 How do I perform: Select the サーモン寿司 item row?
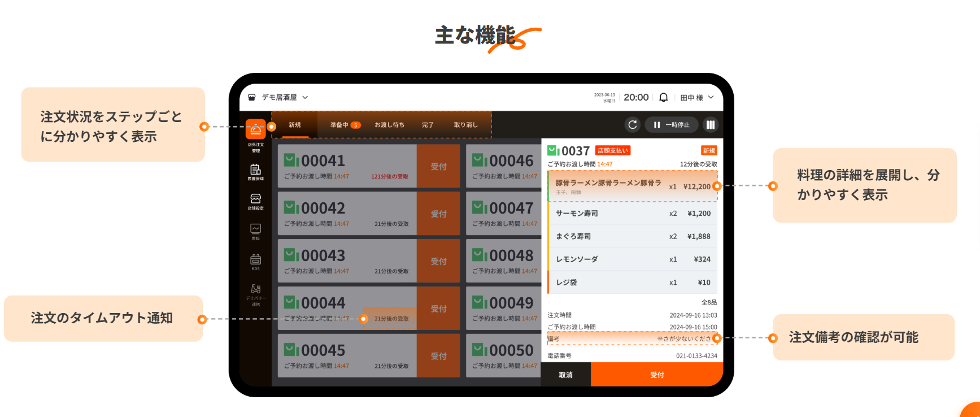coord(633,213)
